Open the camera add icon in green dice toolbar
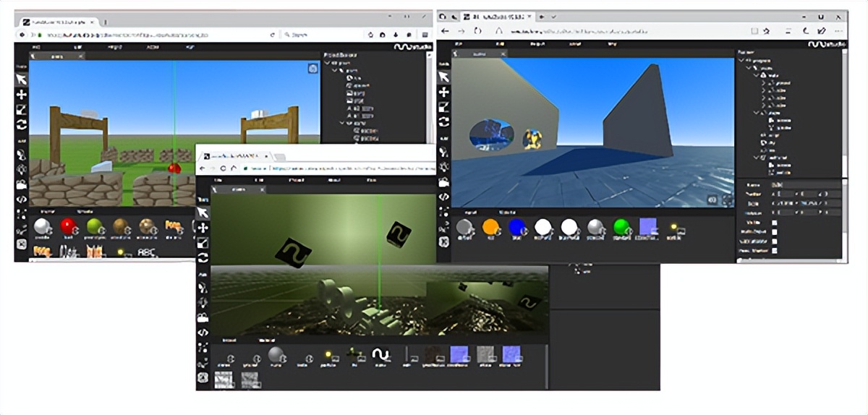 [x=203, y=317]
